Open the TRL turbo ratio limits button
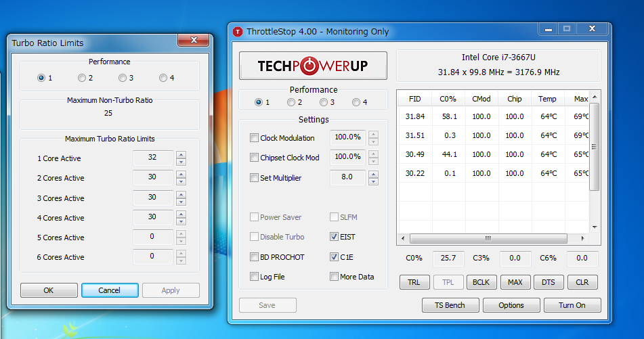Viewport: 644px width, 339px height. coord(414,282)
